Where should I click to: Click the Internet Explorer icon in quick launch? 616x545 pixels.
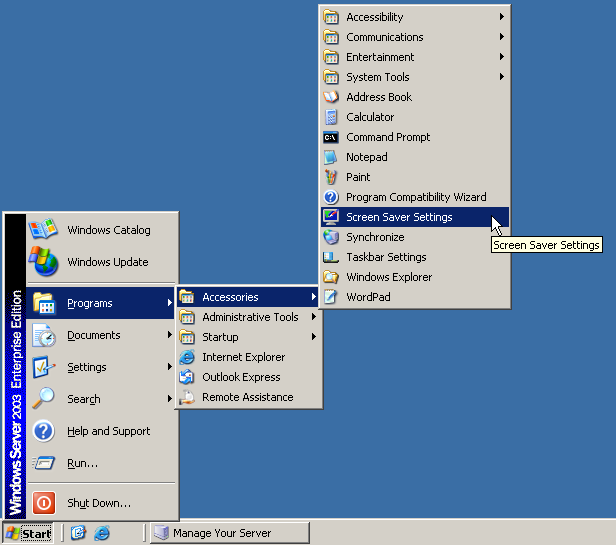point(101,533)
